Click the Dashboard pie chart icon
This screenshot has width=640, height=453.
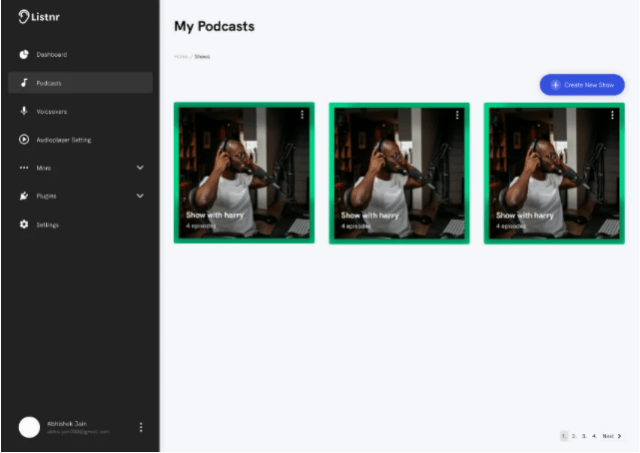point(24,54)
